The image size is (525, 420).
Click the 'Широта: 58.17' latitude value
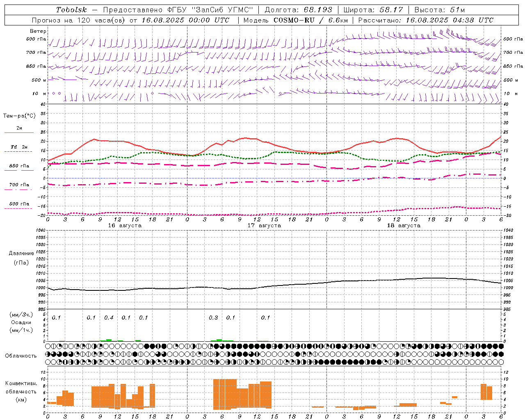373,10
